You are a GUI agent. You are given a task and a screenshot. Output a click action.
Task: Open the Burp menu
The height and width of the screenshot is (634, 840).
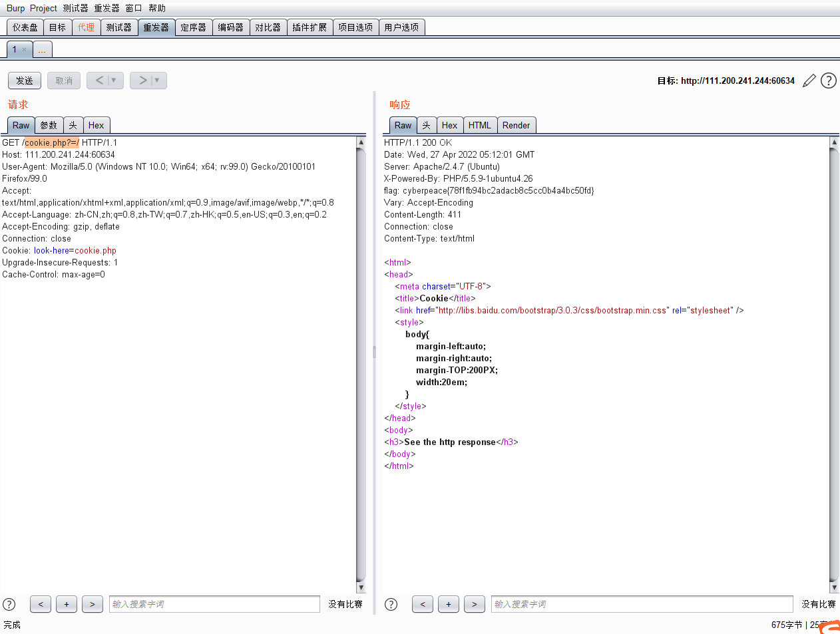point(15,8)
